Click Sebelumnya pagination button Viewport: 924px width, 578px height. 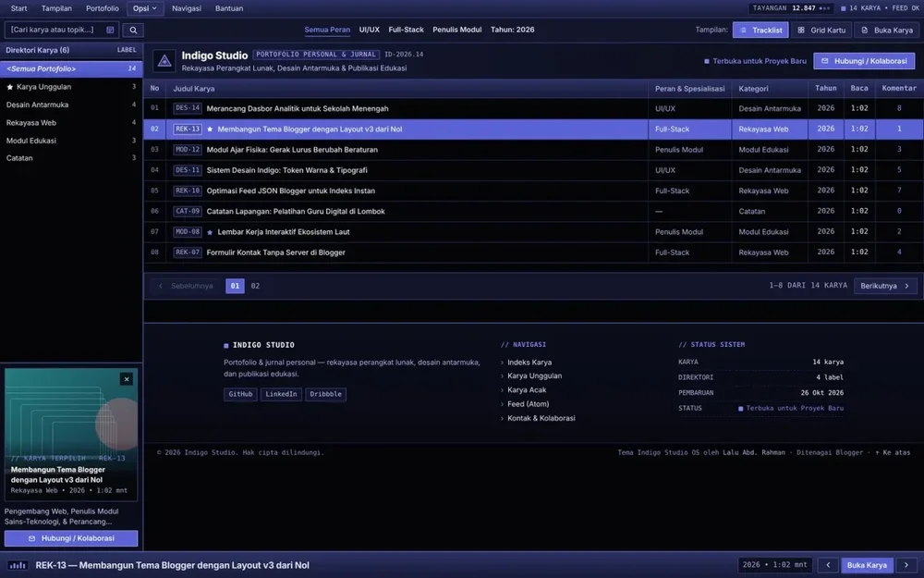pos(186,286)
